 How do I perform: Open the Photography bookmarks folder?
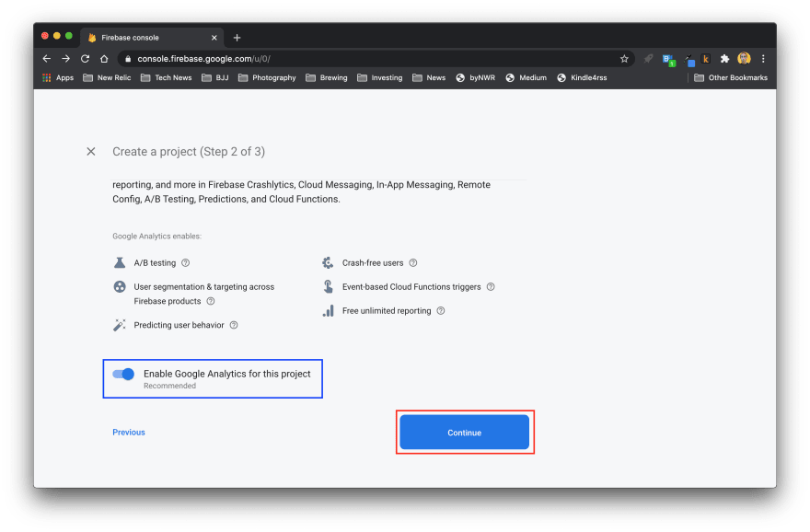click(x=267, y=78)
